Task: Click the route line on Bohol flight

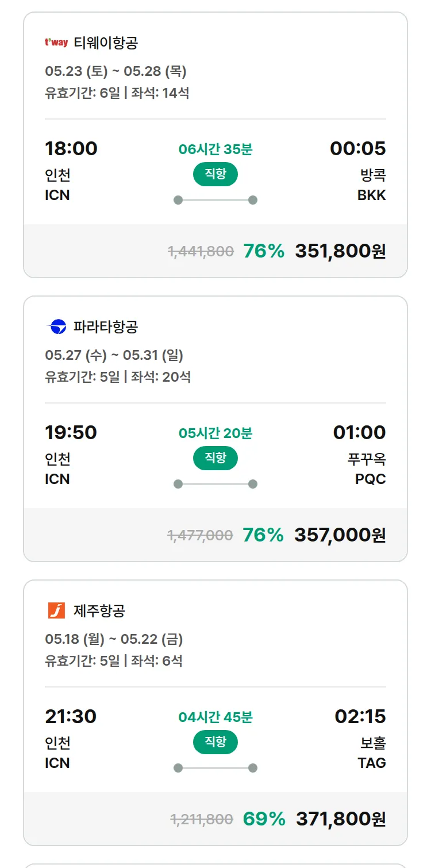Action: pos(215,768)
